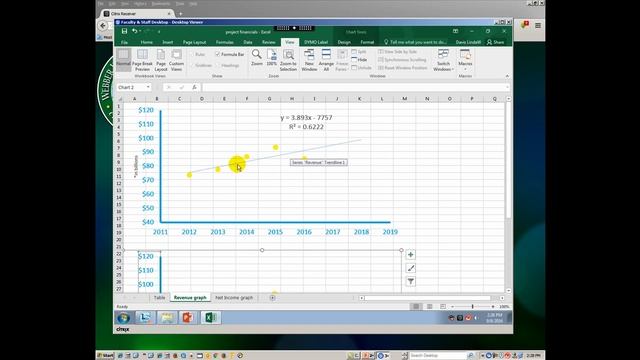
Task: Click Zoom to Selection
Action: click(x=288, y=60)
